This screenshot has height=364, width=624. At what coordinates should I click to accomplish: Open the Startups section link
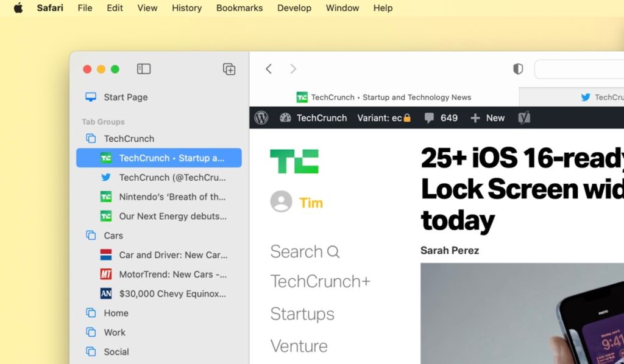[x=302, y=314]
